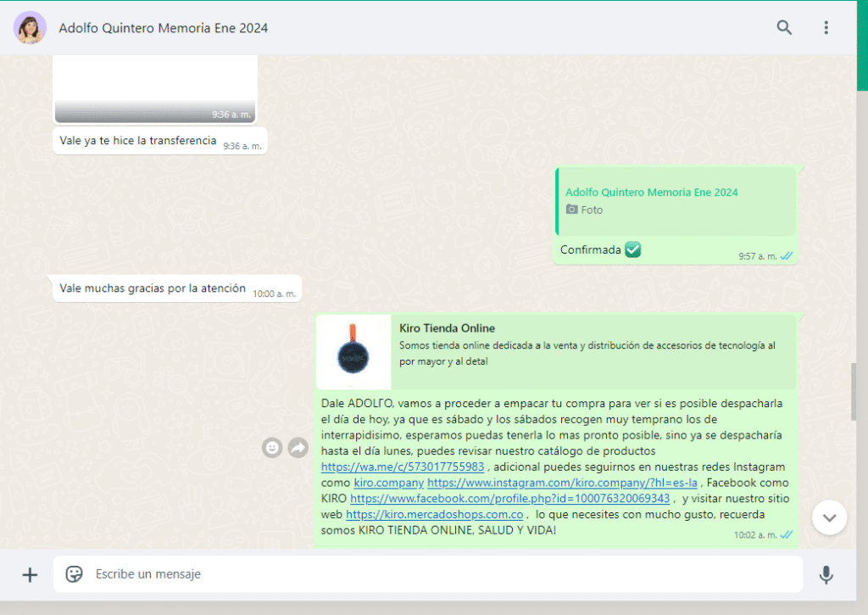The image size is (868, 615).
Task: Click the 'Kiro Tienda Online' card title
Action: coord(448,328)
